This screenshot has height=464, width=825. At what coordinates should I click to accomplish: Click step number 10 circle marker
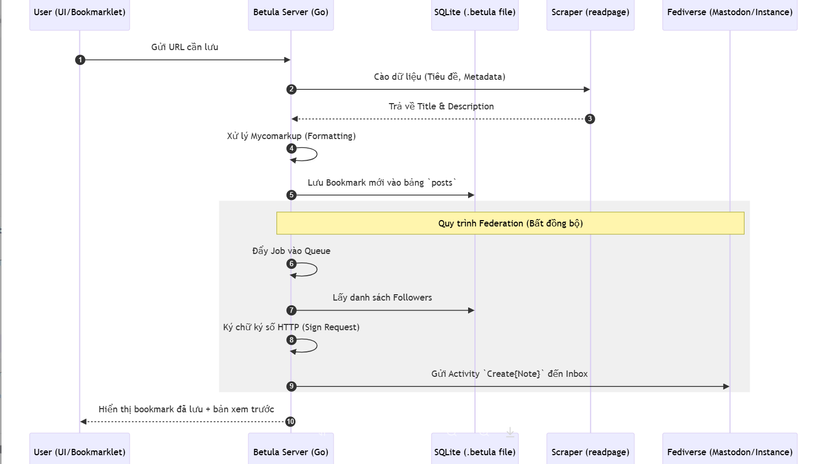[291, 421]
